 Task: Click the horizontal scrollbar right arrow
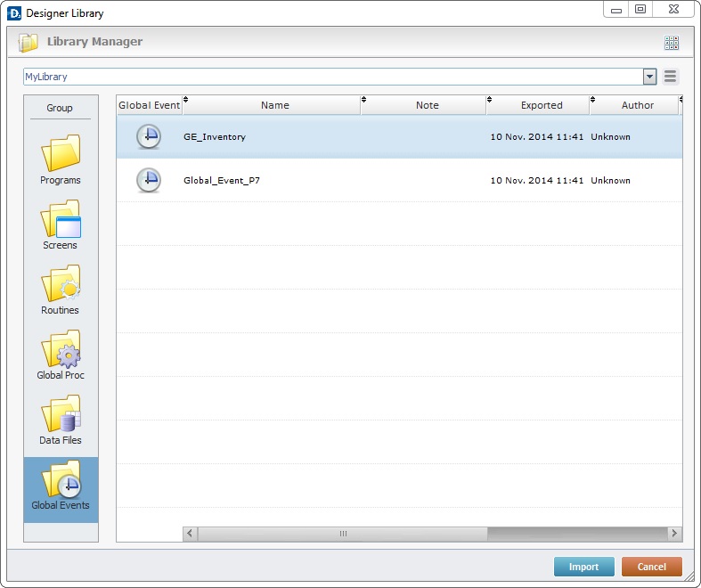coord(674,533)
